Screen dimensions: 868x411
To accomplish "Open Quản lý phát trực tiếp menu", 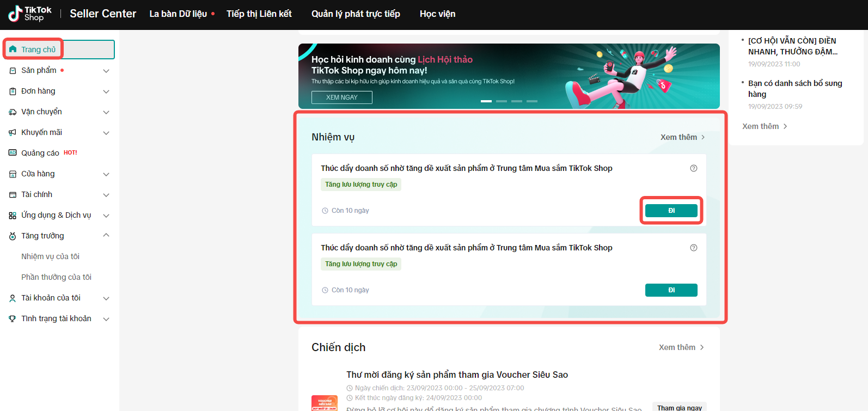I will 356,14.
